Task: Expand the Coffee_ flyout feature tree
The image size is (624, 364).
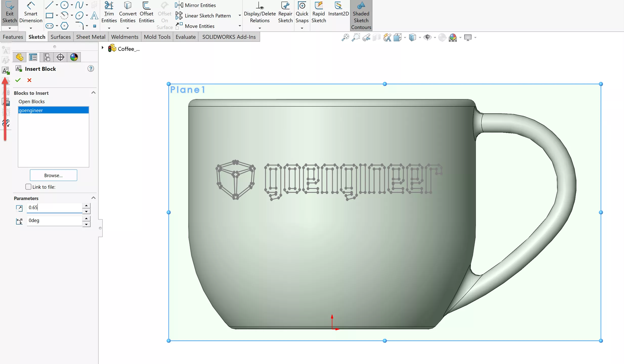Action: click(102, 48)
